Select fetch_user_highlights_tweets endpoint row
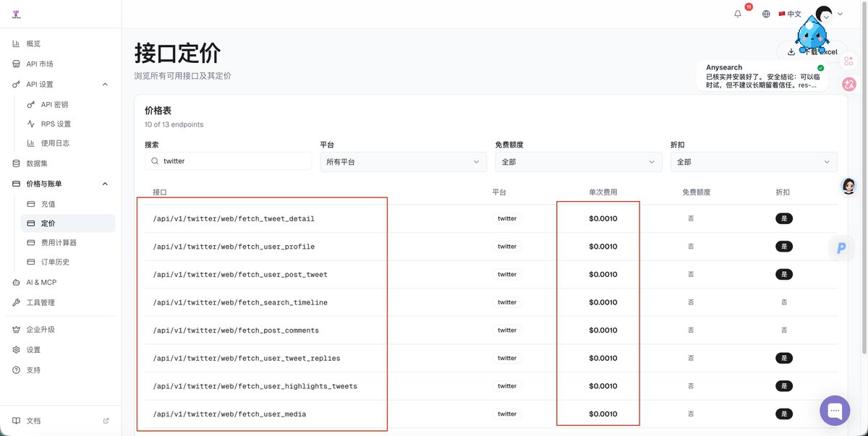868x436 pixels. click(x=491, y=386)
